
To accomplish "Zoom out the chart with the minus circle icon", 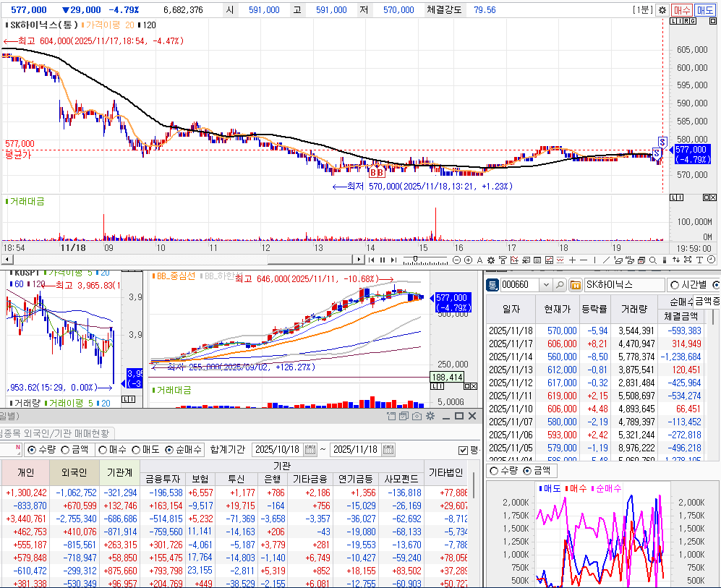I will (456, 260).
